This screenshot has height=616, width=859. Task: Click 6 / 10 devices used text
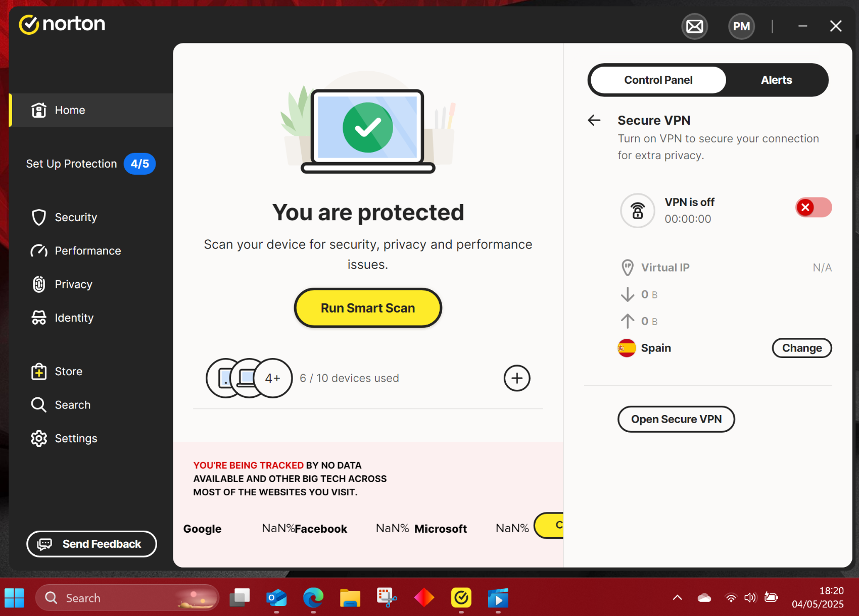pyautogui.click(x=349, y=378)
